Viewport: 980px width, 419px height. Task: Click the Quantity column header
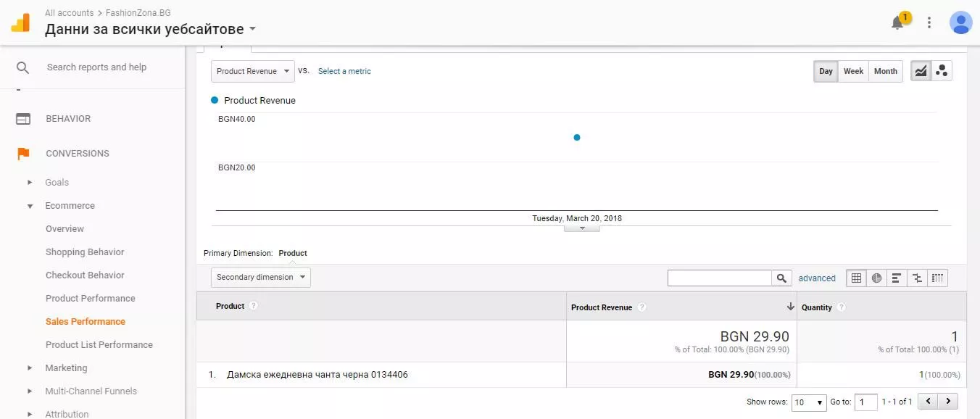tap(881, 307)
